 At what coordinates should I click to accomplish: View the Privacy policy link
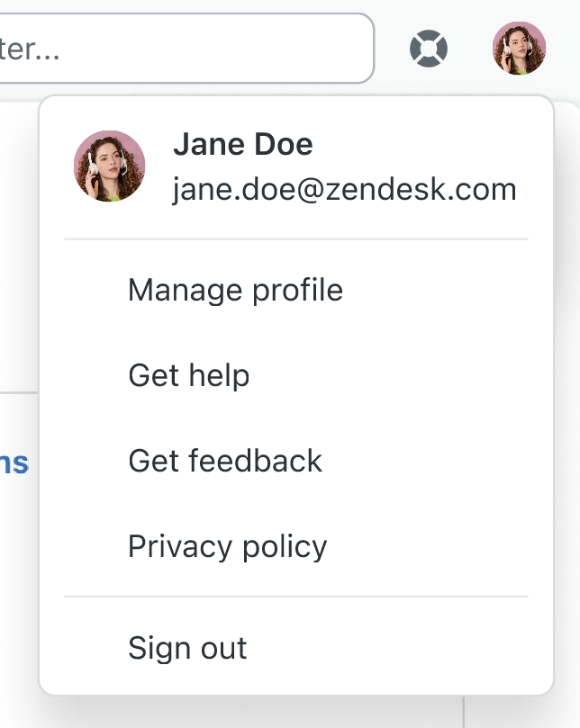pyautogui.click(x=296, y=546)
